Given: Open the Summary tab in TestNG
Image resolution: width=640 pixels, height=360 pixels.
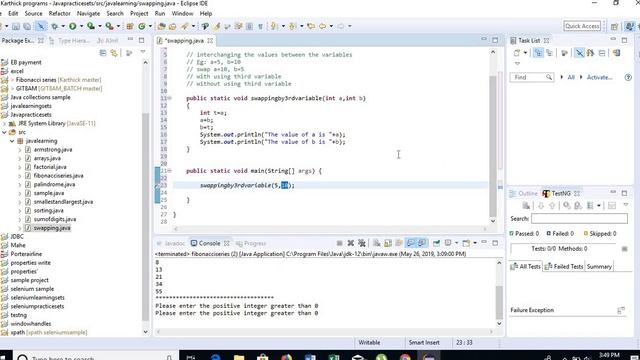Looking at the screenshot, I should (599, 267).
